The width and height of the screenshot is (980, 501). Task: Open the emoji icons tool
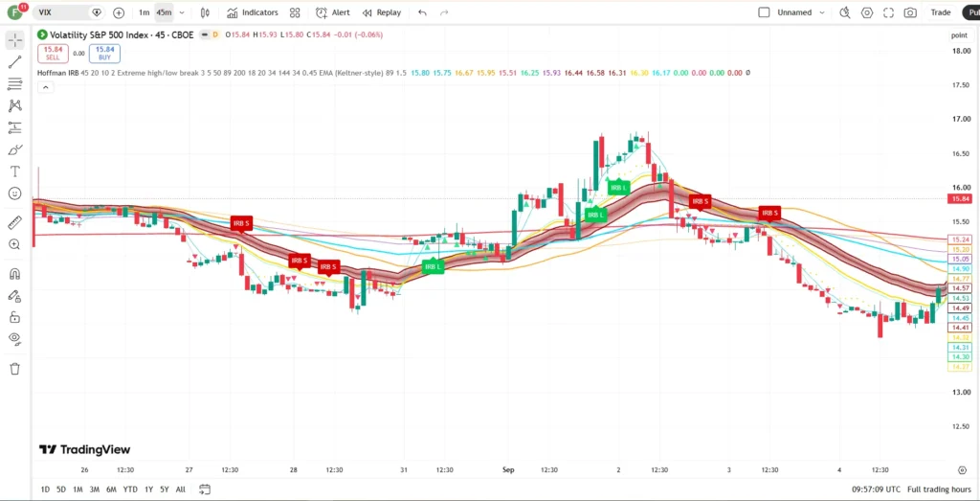click(15, 194)
